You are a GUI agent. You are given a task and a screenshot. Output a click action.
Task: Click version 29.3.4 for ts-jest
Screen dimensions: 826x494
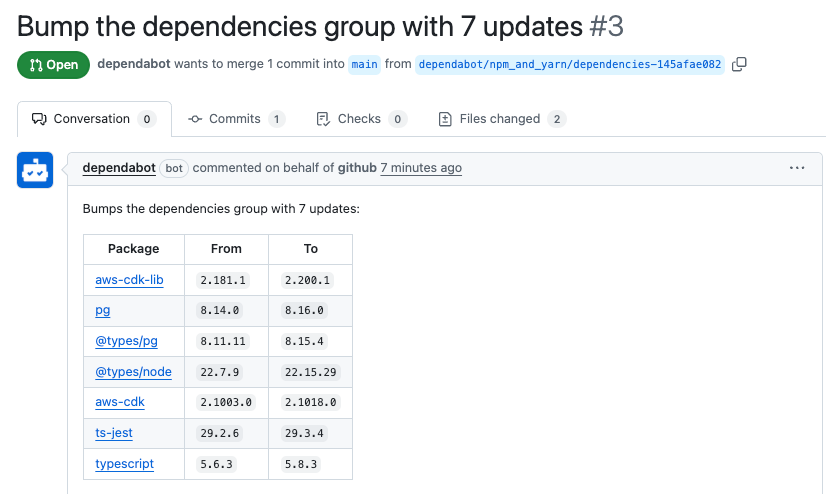click(304, 433)
